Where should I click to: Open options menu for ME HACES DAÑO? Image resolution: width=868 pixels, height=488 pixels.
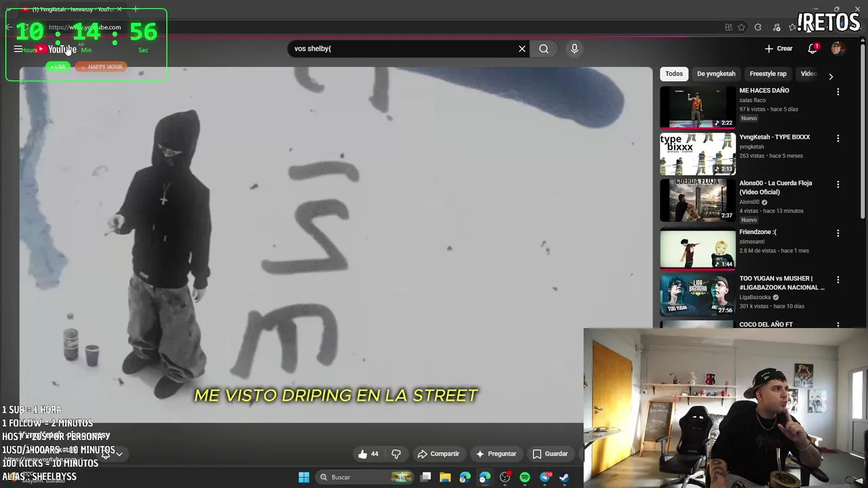tap(838, 91)
